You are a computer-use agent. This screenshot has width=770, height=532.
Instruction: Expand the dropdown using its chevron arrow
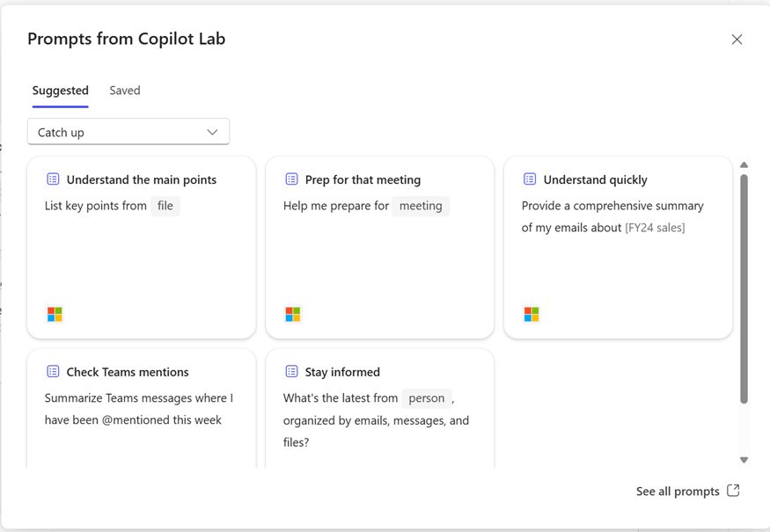click(x=212, y=132)
